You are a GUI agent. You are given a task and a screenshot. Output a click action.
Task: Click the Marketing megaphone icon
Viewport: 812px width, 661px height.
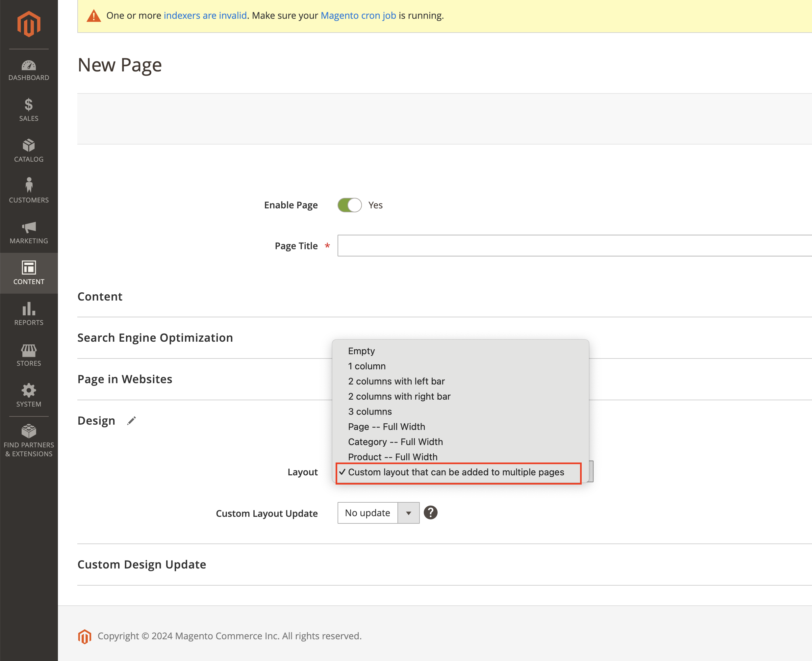29,227
